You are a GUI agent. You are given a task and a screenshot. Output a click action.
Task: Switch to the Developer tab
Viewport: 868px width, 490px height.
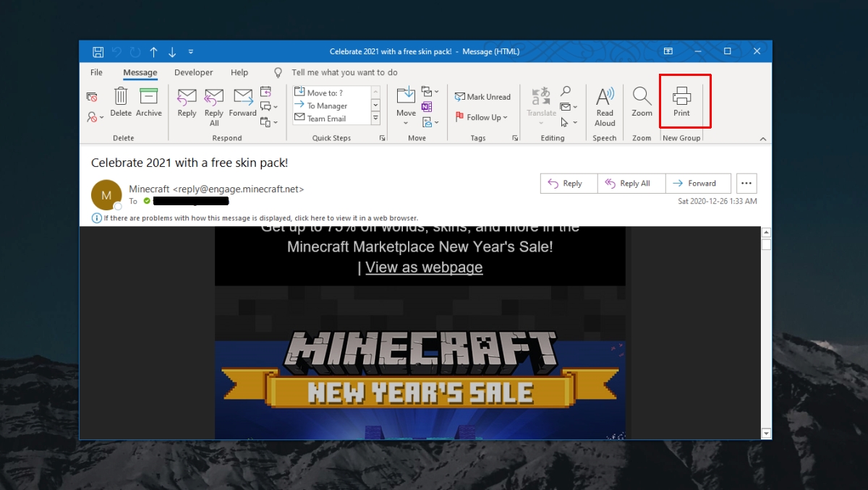194,72
